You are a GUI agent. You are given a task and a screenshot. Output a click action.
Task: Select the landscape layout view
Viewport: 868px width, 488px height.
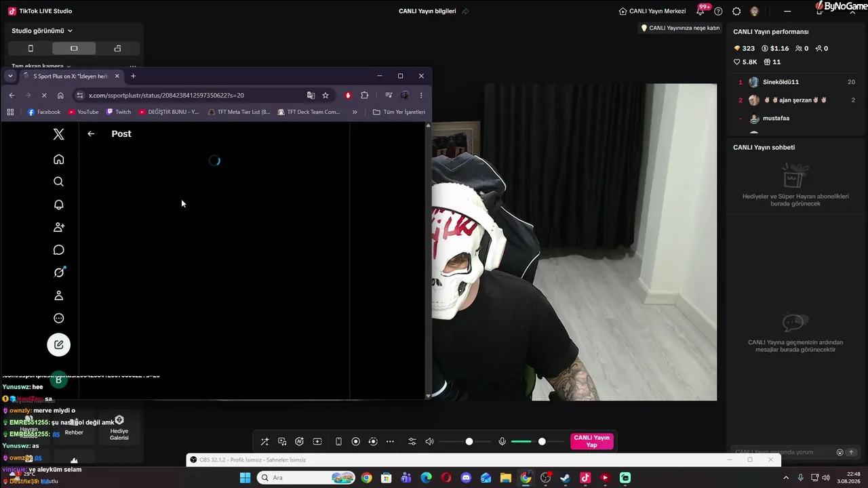74,48
